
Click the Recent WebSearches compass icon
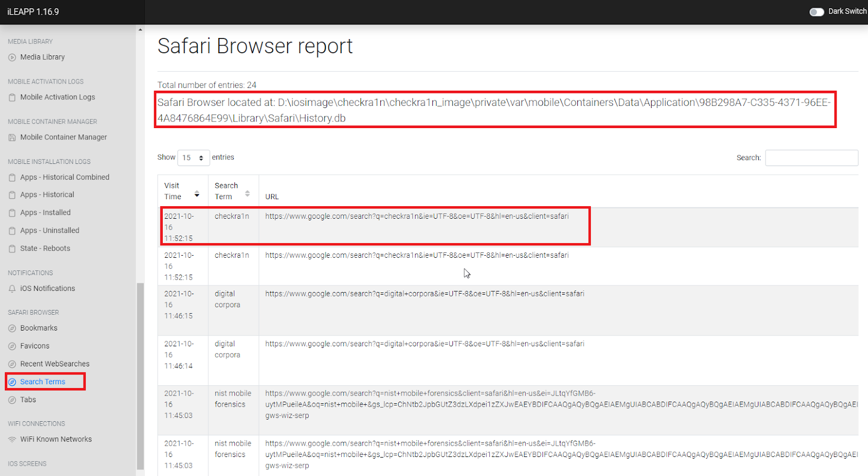pyautogui.click(x=12, y=364)
